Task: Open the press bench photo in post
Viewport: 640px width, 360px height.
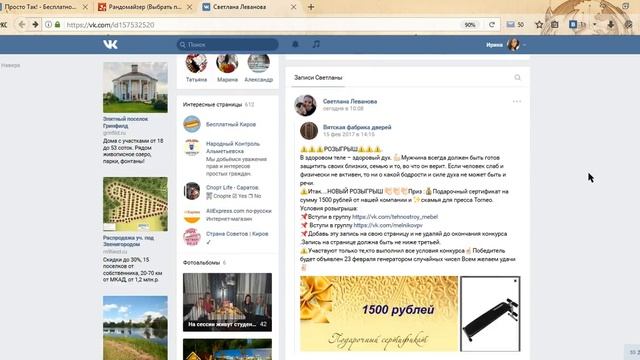Action: pos(490,313)
